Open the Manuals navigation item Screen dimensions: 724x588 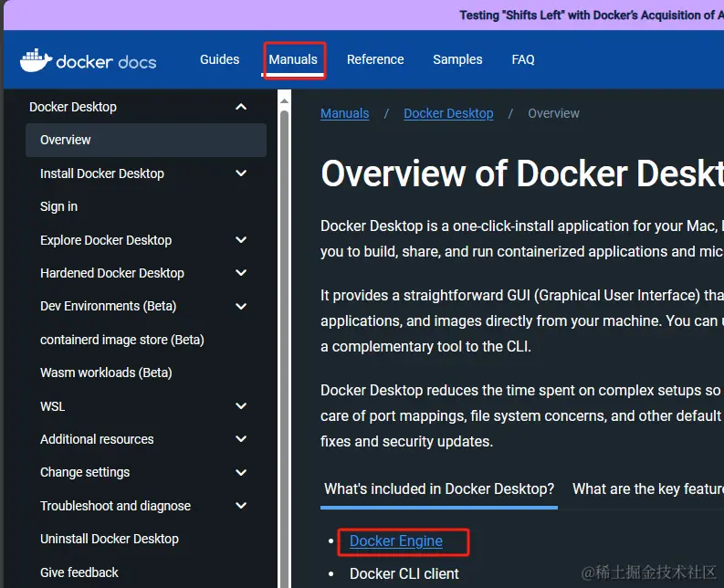click(x=293, y=59)
